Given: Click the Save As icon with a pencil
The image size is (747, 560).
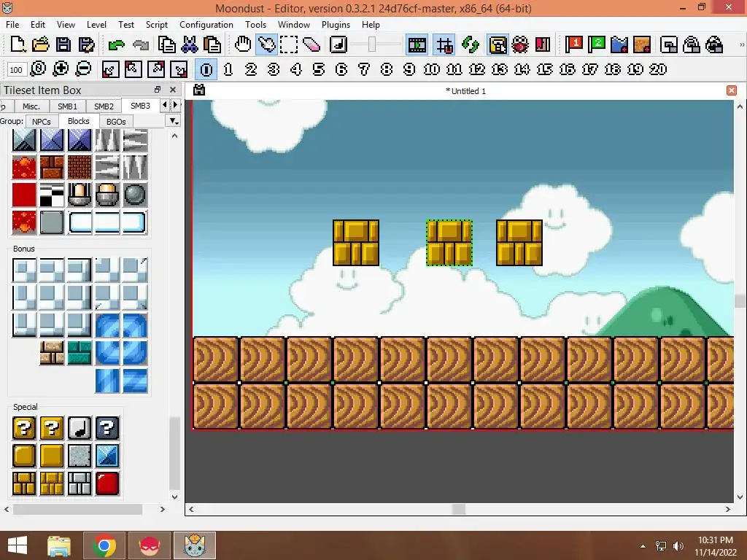Looking at the screenshot, I should coord(86,44).
